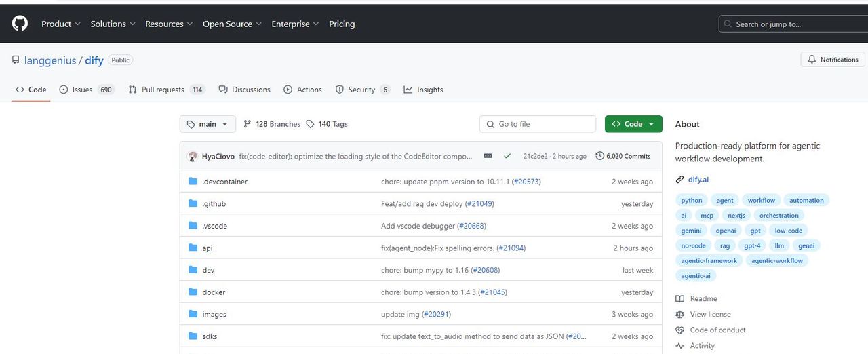Open the 128 Branches link
The image size is (868, 354).
click(272, 124)
